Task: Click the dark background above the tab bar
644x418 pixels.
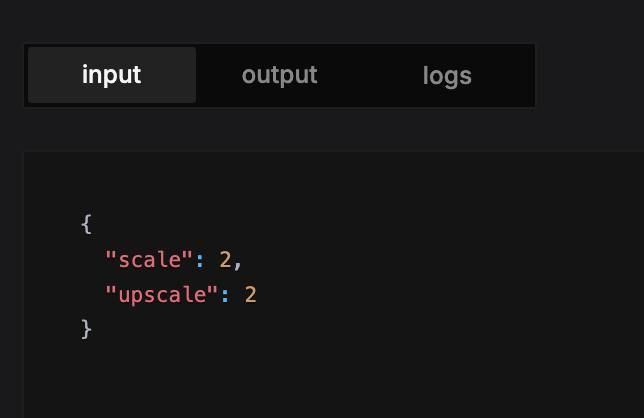Action: [x=300, y=20]
